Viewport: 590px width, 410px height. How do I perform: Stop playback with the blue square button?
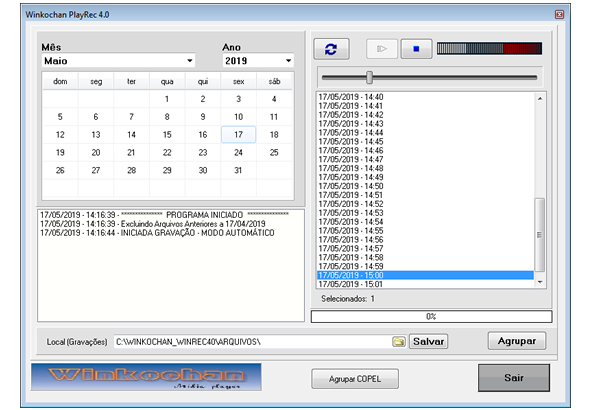coord(416,49)
